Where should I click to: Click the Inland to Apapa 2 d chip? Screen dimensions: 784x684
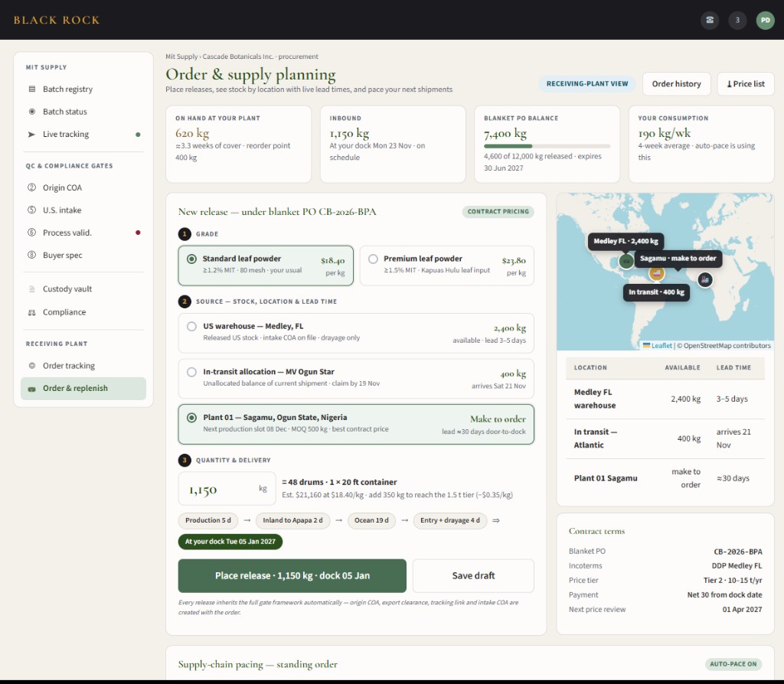click(292, 520)
